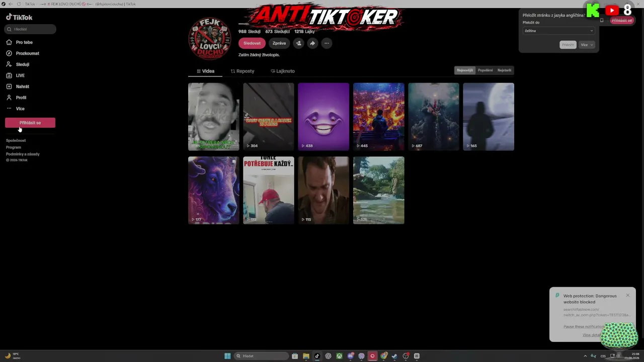Sort videos by Nejstarší

[505, 70]
